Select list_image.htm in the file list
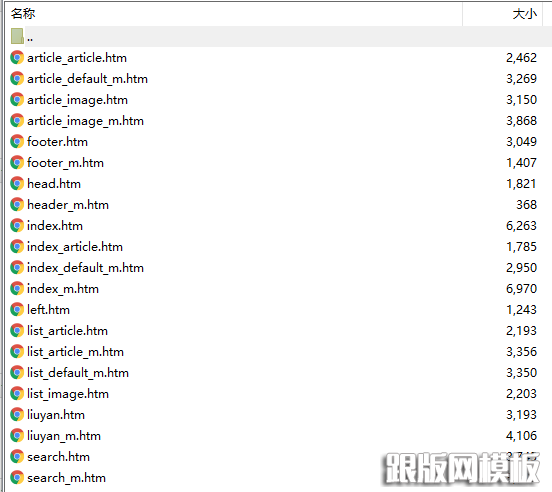Viewport: 552px width, 492px height. click(68, 394)
